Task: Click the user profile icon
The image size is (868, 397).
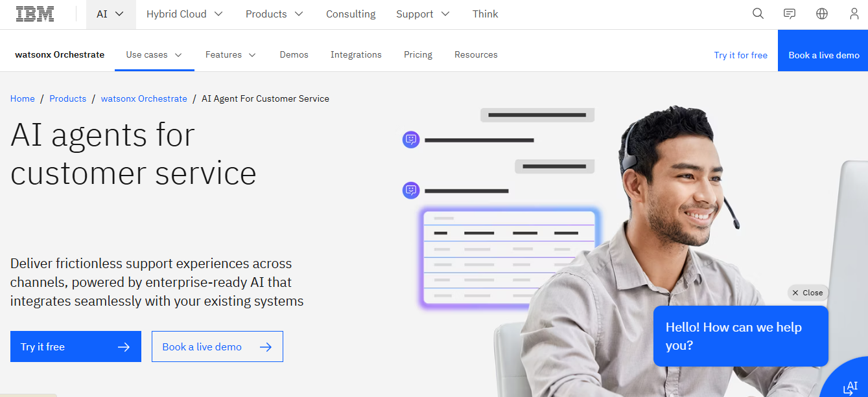Action: [x=854, y=13]
